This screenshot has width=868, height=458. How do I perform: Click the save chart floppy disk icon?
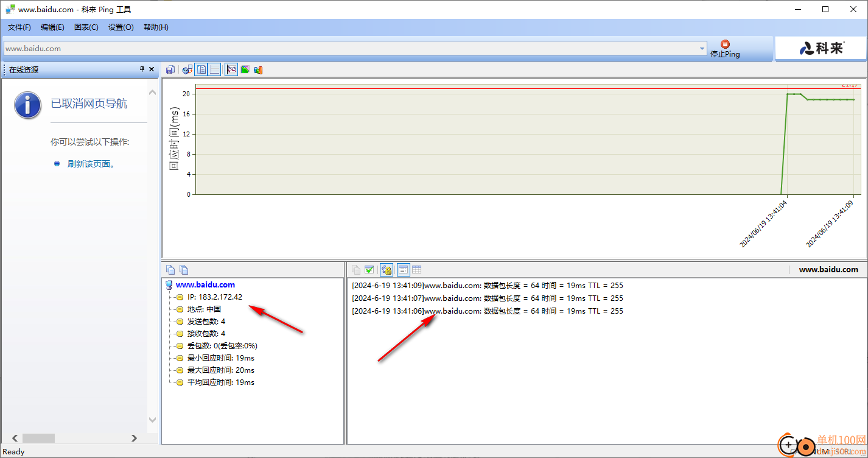(170, 70)
